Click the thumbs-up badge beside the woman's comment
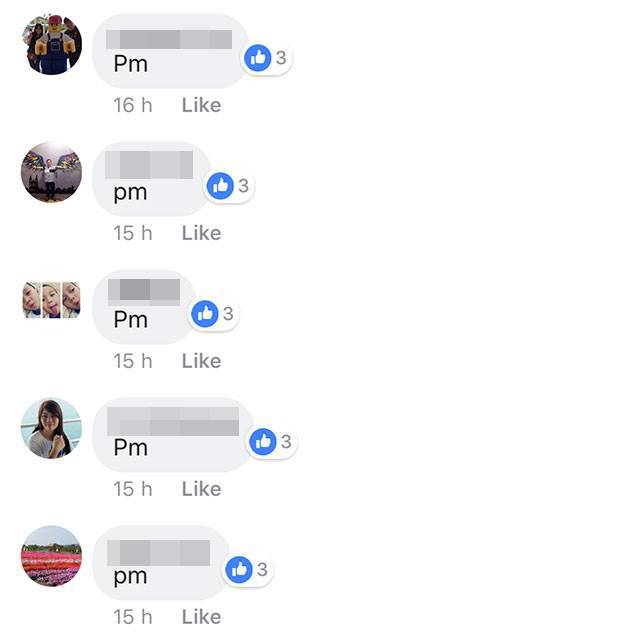Viewport: 640px width, 638px height. [272, 442]
